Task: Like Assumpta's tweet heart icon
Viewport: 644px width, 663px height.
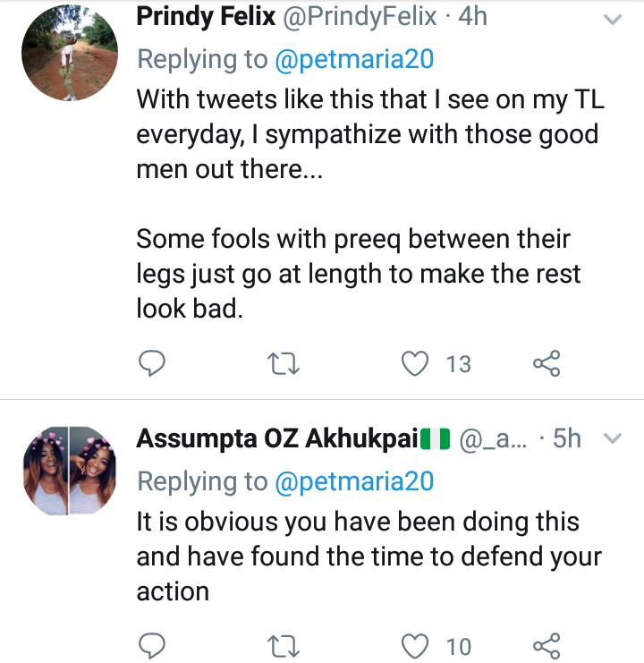Action: pyautogui.click(x=414, y=644)
